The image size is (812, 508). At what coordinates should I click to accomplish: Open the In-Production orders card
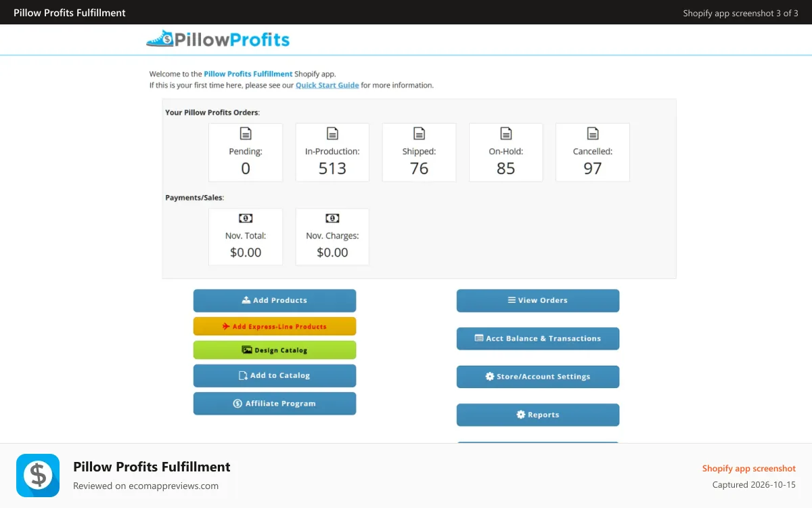tap(332, 152)
